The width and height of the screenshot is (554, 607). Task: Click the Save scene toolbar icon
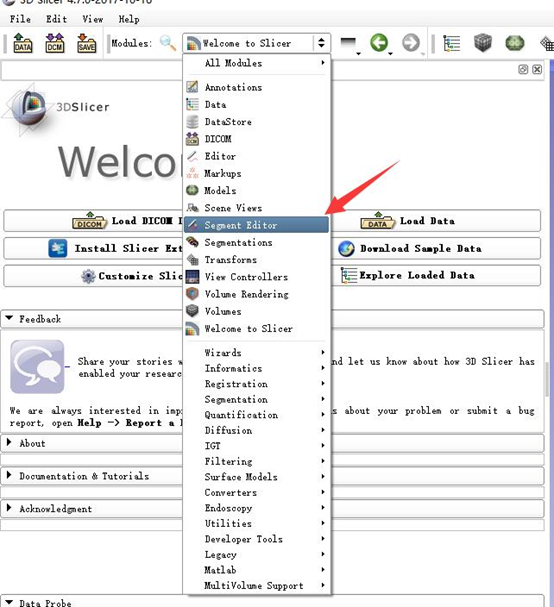[x=86, y=43]
